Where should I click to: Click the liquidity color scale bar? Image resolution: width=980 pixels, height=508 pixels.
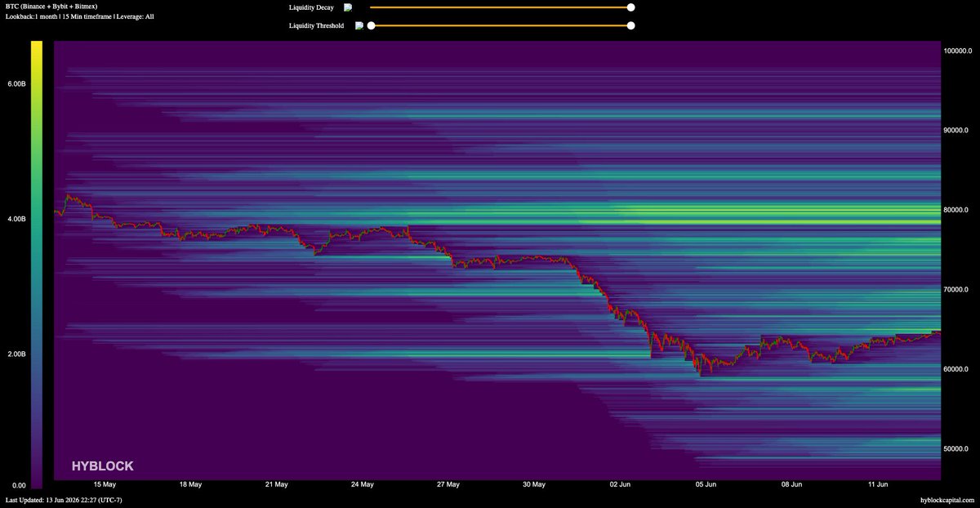pyautogui.click(x=37, y=264)
